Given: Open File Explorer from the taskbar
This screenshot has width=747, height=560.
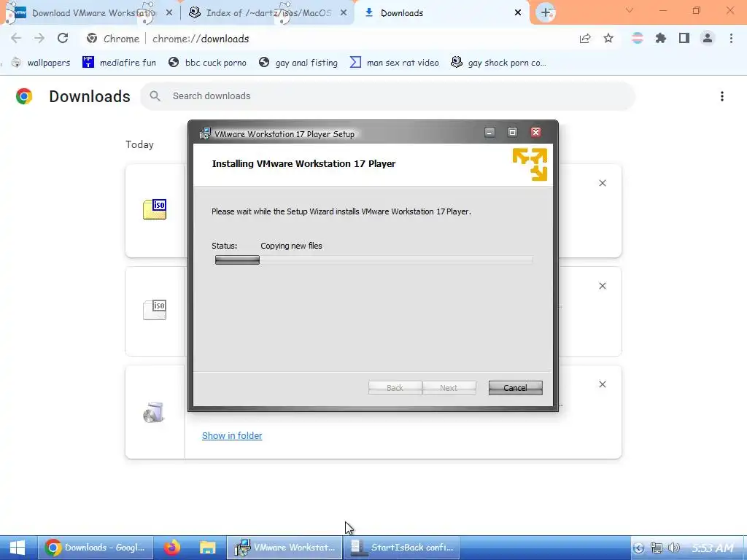Looking at the screenshot, I should coord(208,548).
